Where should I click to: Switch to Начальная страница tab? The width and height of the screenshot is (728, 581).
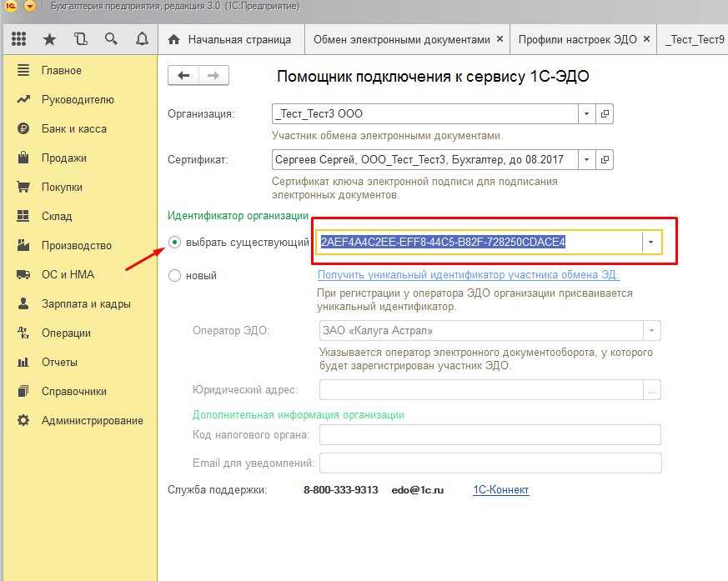click(x=232, y=39)
